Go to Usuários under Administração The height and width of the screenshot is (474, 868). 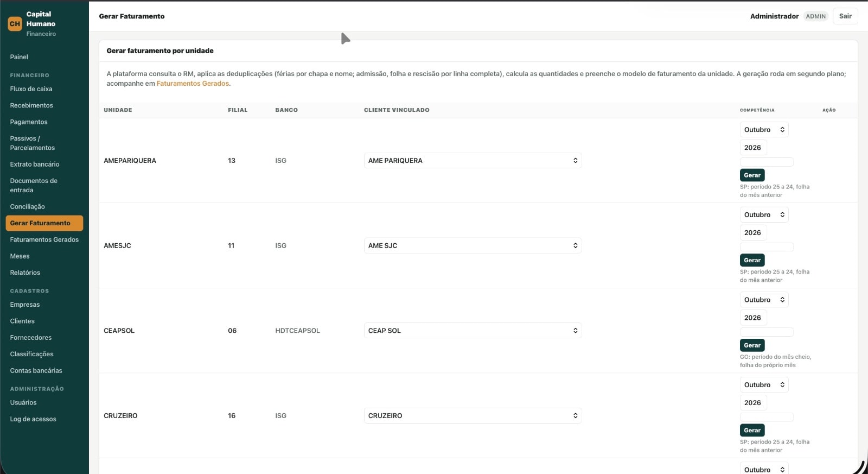[23, 403]
